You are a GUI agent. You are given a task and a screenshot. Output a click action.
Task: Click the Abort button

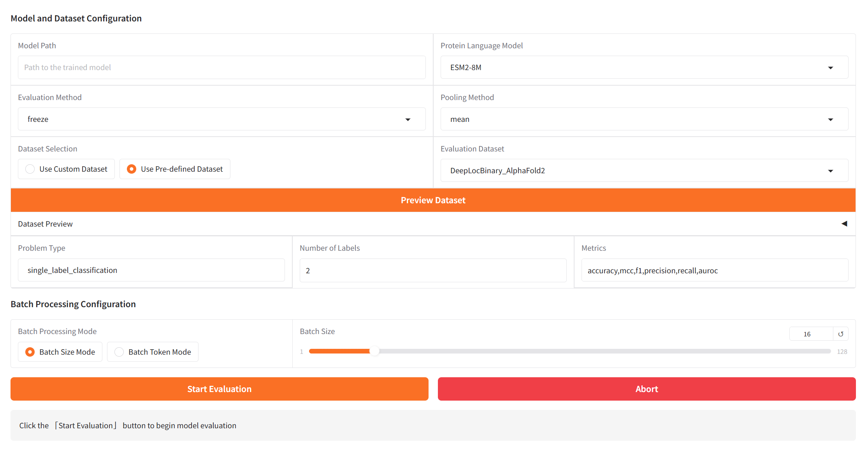(x=647, y=389)
